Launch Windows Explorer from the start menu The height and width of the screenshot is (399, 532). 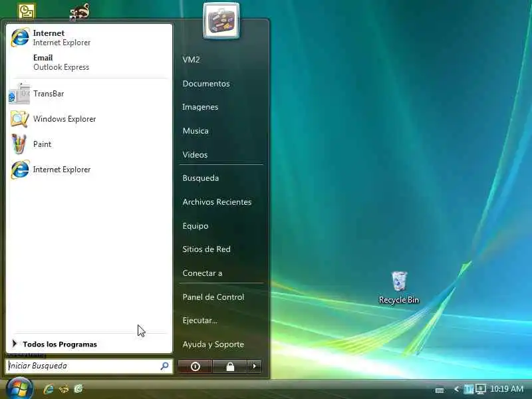89,119
